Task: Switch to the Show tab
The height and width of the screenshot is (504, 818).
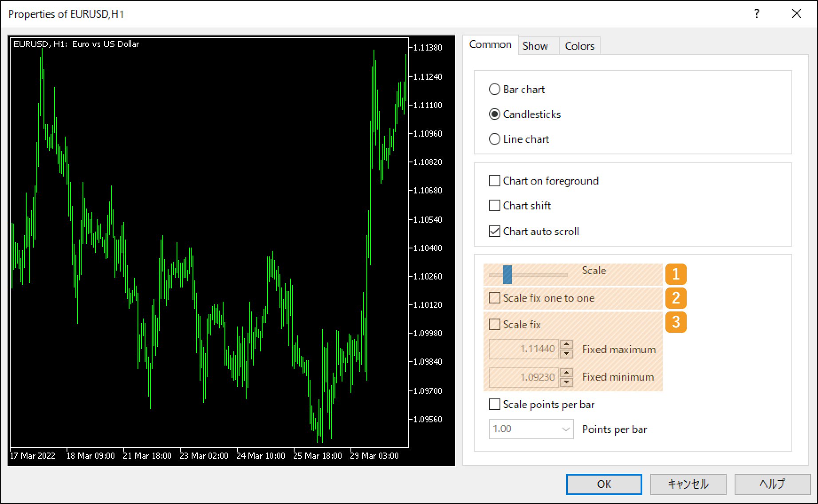Action: pyautogui.click(x=535, y=46)
